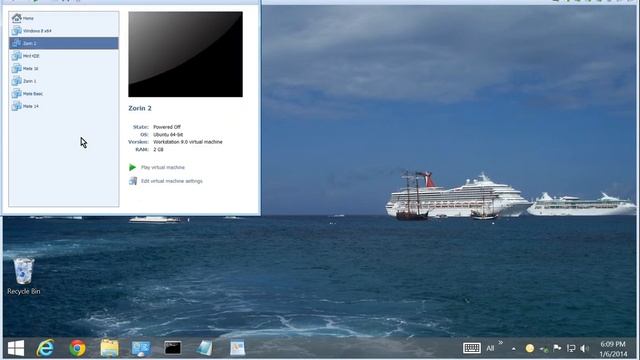Open the blue computer screens taskbar icon
Screen dimensions: 640x360
click(x=141, y=348)
